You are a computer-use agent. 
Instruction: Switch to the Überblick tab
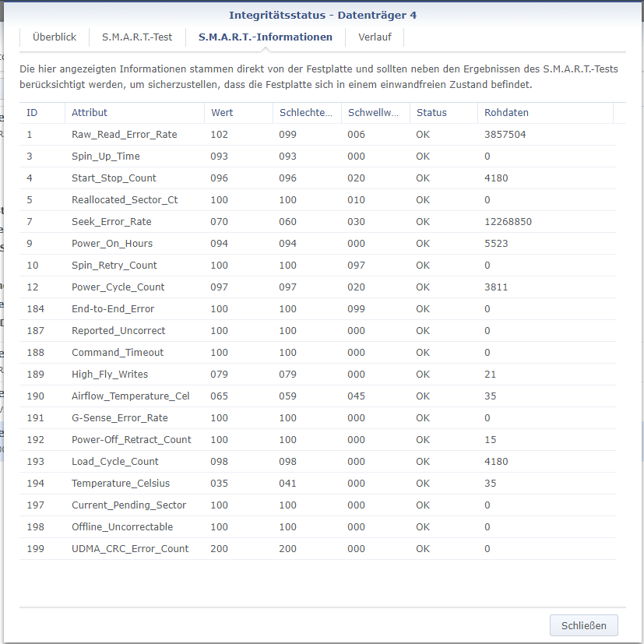55,37
